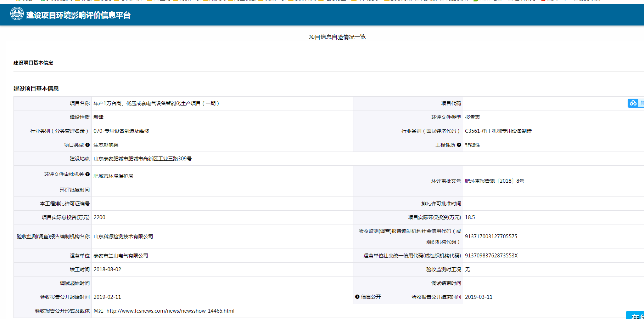
Task: Click the monitoring agency 山东科源检测技术有限公司
Action: pyautogui.click(x=123, y=237)
